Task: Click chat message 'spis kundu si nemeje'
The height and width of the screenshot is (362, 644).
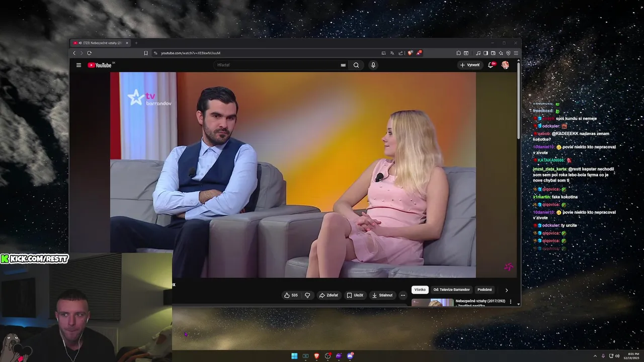Action: pyautogui.click(x=566, y=119)
